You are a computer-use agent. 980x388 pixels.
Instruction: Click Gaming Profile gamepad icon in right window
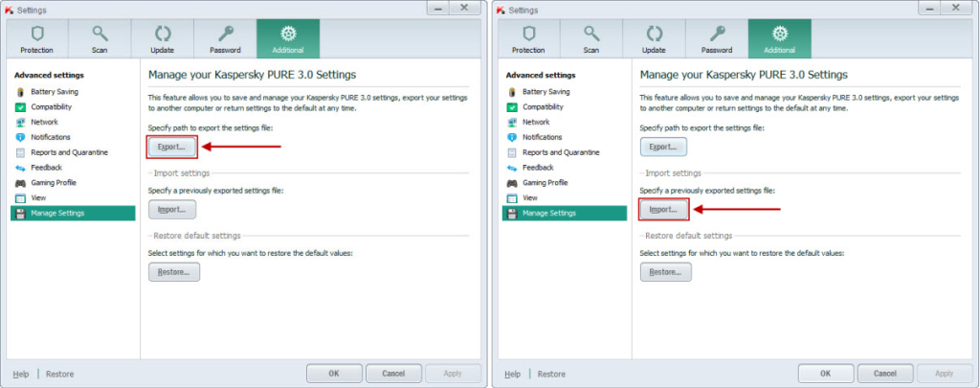(513, 183)
